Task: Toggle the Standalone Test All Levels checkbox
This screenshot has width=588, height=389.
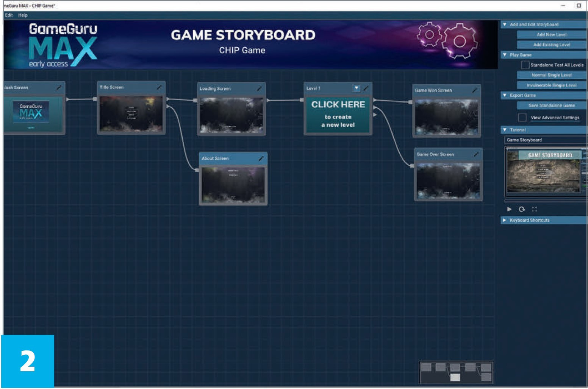Action: (525, 65)
